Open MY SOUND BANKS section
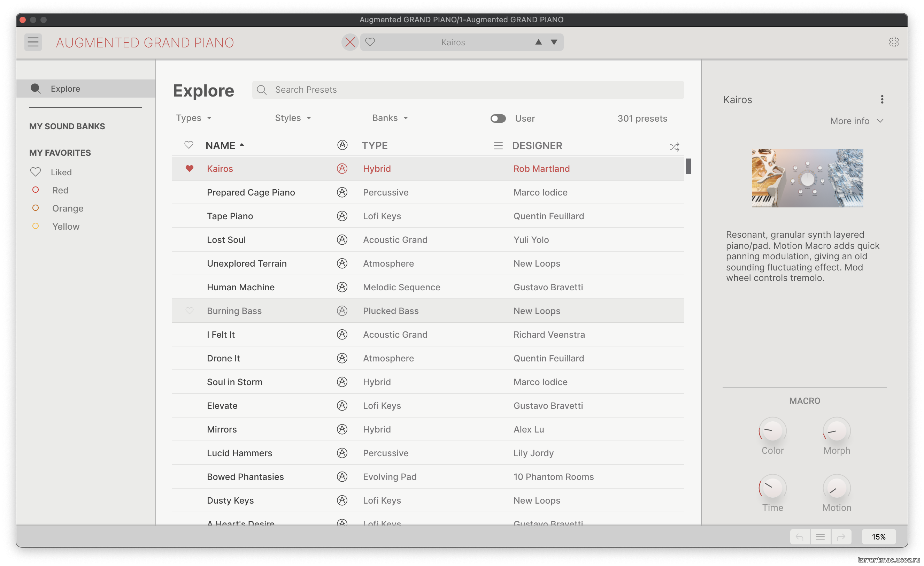This screenshot has width=924, height=566. point(67,127)
